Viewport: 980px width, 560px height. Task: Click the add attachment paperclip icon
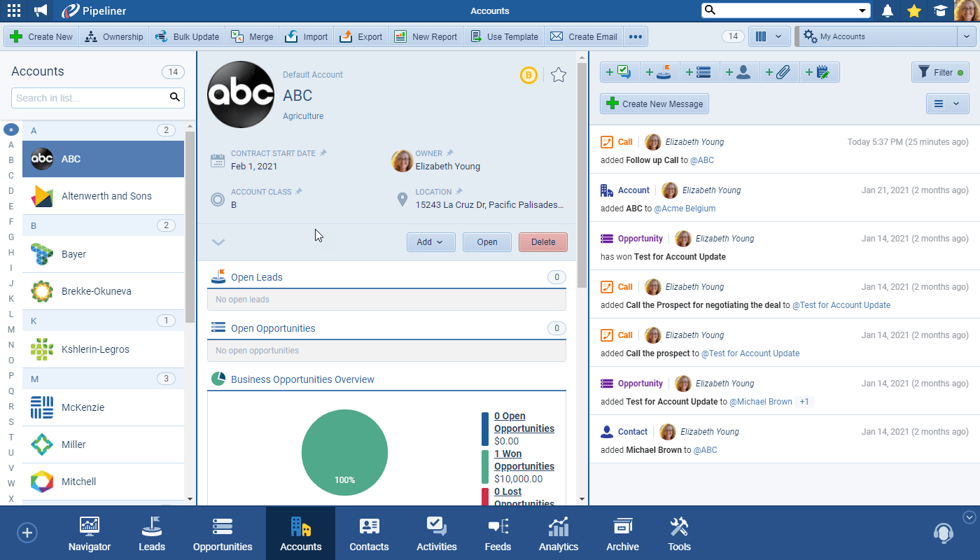tap(779, 72)
